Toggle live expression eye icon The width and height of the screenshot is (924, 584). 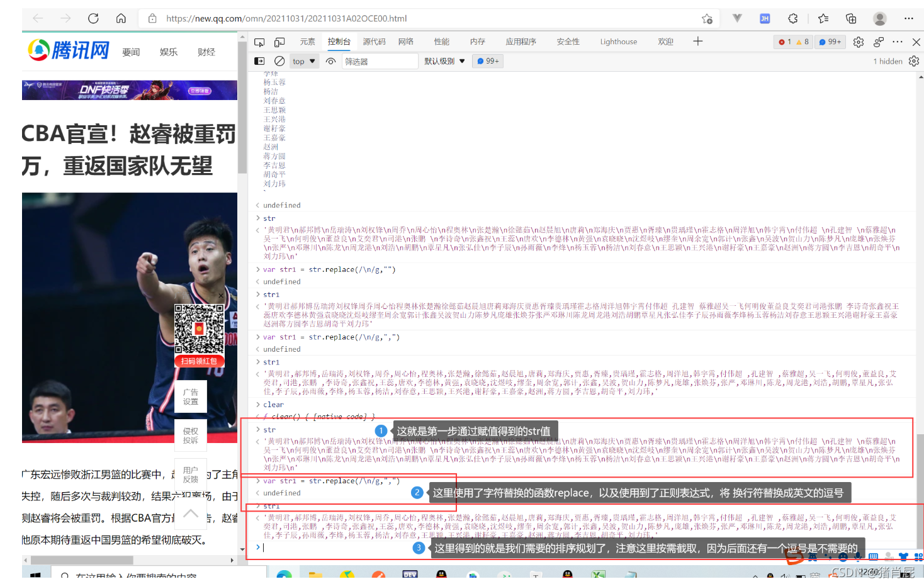(330, 61)
